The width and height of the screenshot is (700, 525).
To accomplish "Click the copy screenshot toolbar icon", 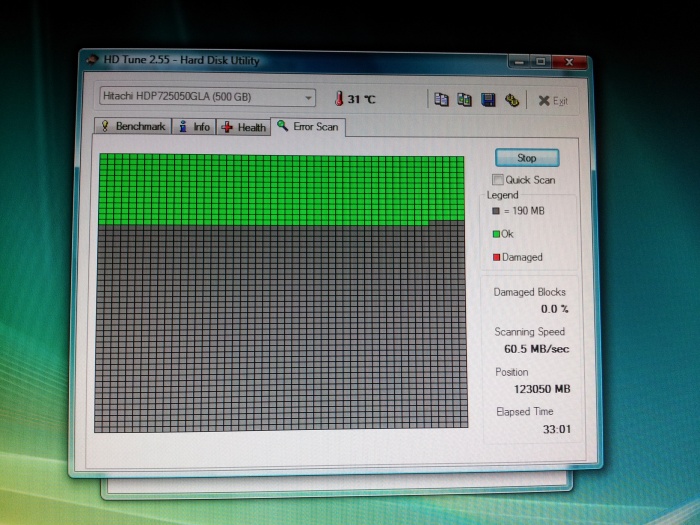I will [464, 100].
